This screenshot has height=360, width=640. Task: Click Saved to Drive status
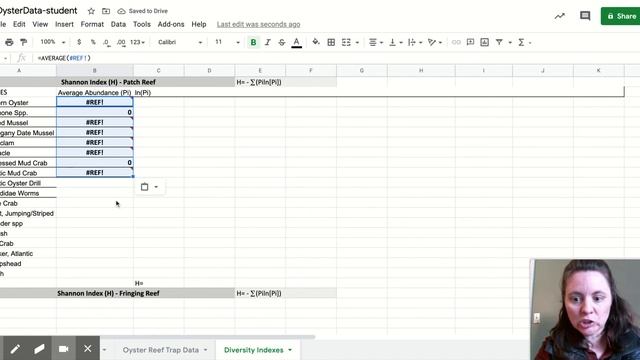tap(143, 11)
